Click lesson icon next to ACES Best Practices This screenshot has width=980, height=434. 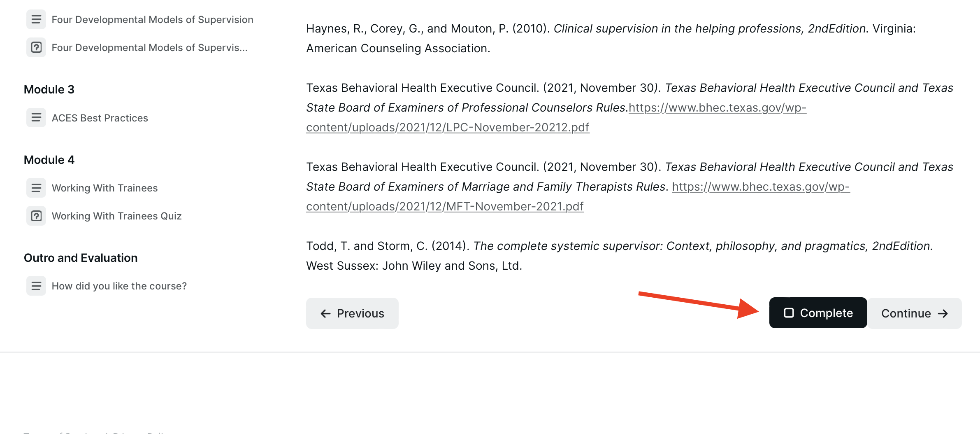36,118
